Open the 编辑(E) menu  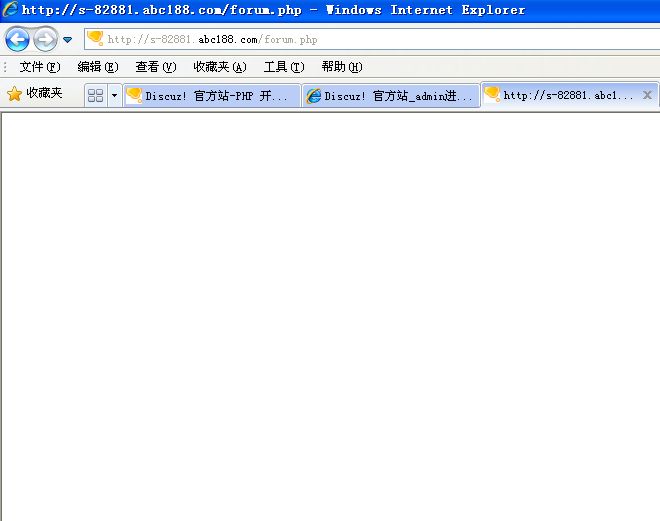pos(98,67)
